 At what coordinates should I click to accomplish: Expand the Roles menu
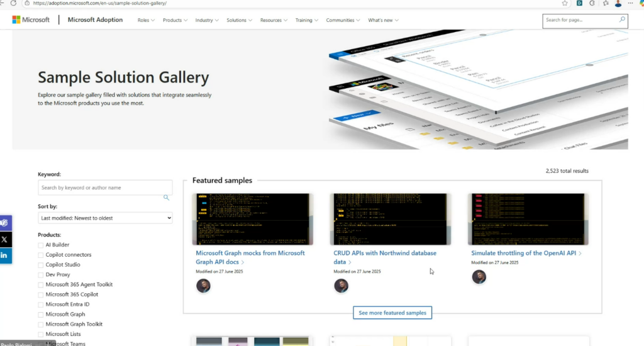[x=146, y=20]
